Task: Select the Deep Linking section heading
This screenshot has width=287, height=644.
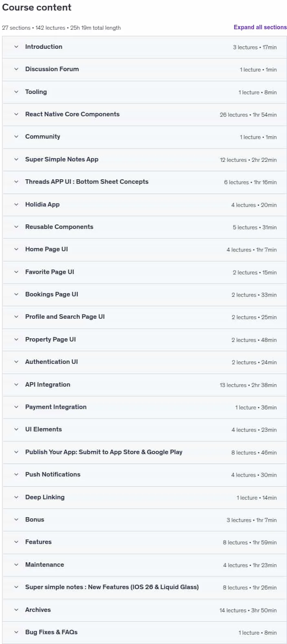Action: pyautogui.click(x=45, y=497)
